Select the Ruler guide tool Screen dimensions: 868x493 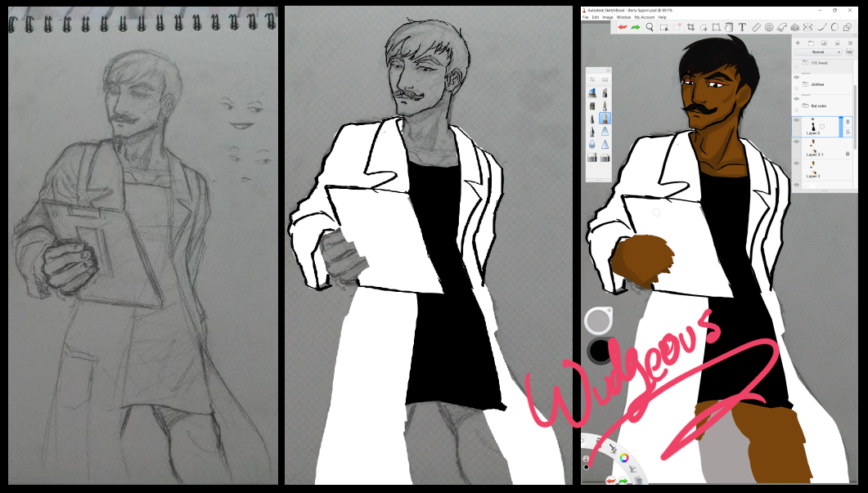(x=756, y=27)
